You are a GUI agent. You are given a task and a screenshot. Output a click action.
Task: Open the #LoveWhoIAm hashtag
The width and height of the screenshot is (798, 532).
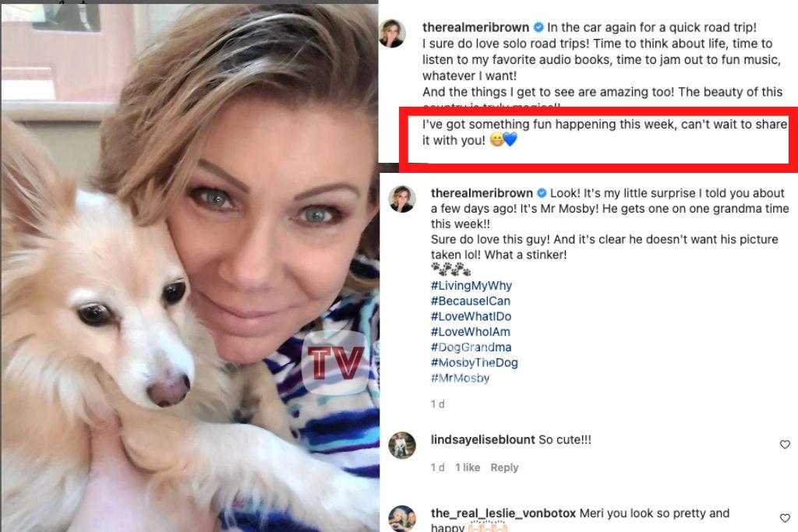pos(470,332)
